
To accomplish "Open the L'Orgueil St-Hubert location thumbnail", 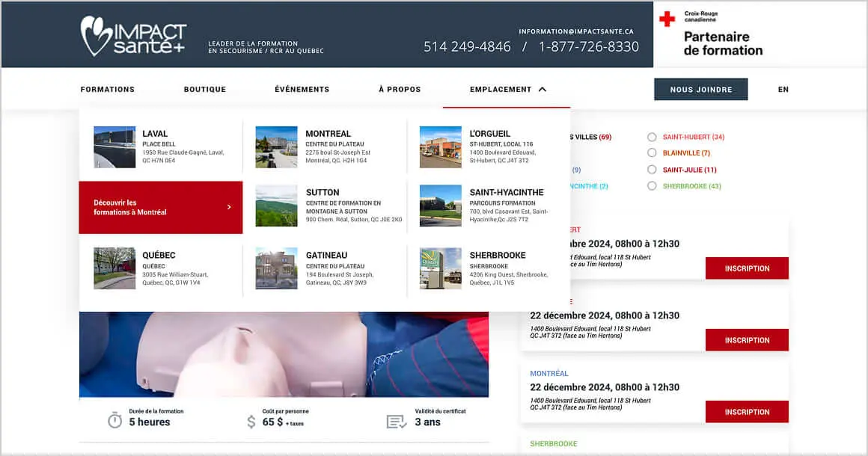I will pyautogui.click(x=440, y=147).
